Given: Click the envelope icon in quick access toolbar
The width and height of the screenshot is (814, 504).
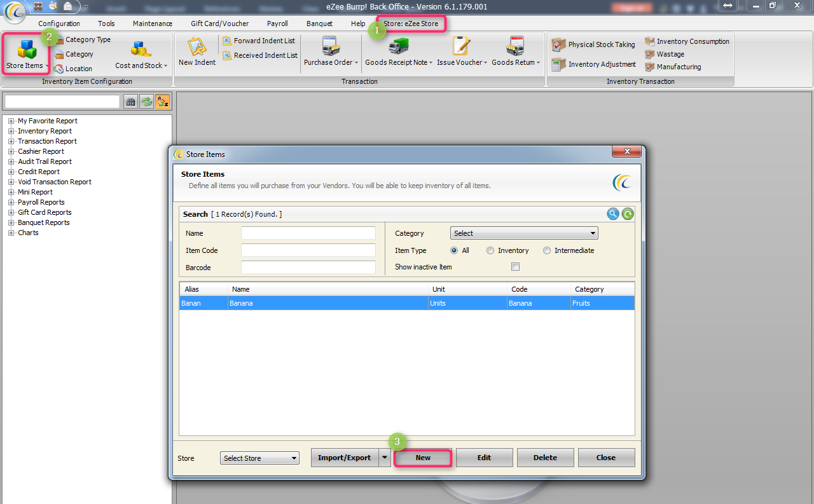Looking at the screenshot, I should 67,6.
